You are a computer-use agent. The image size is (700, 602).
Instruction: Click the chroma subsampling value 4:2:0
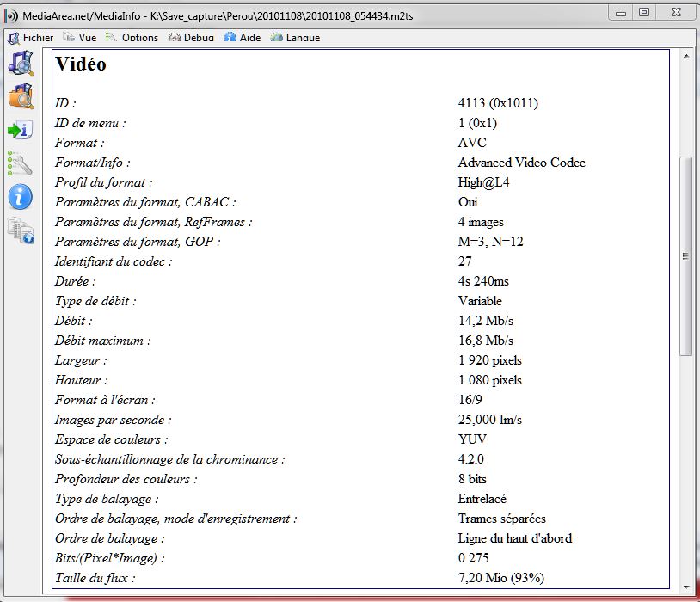pos(471,459)
